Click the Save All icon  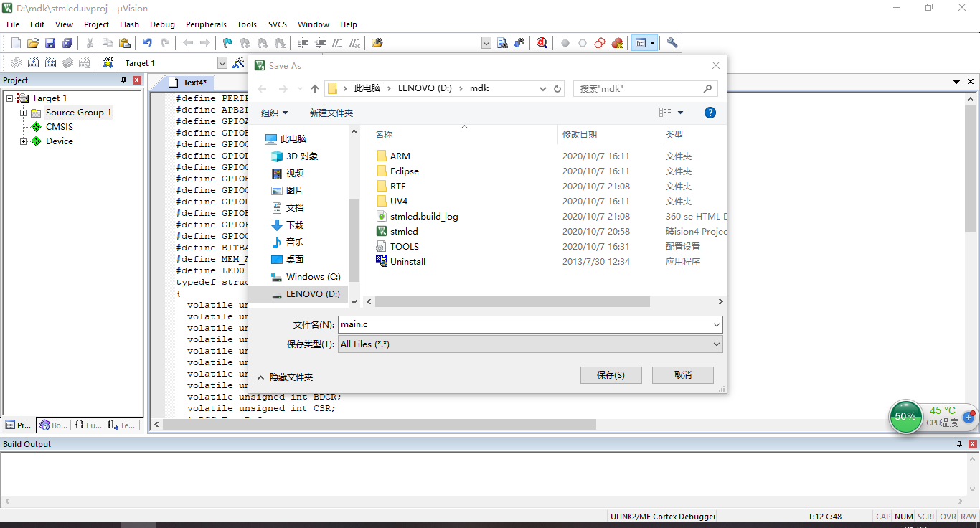[x=67, y=43]
